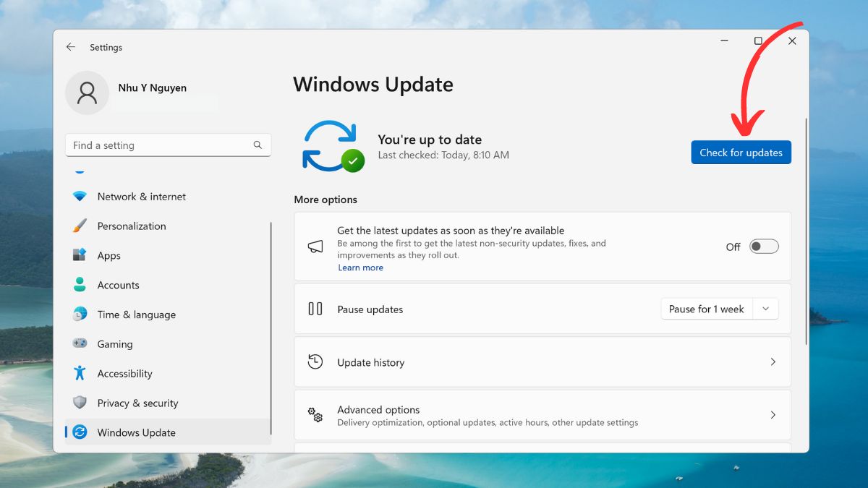The image size is (868, 488).
Task: Open Network & internet settings
Action: point(167,197)
